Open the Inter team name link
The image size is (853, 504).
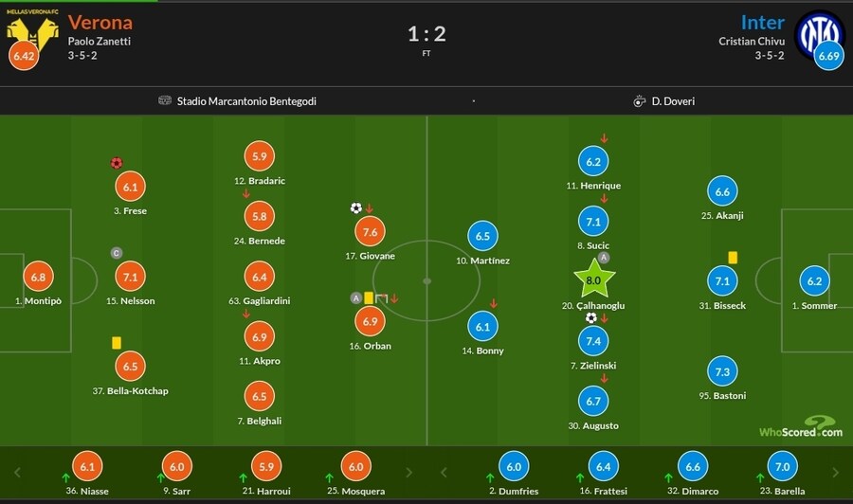[x=762, y=22]
